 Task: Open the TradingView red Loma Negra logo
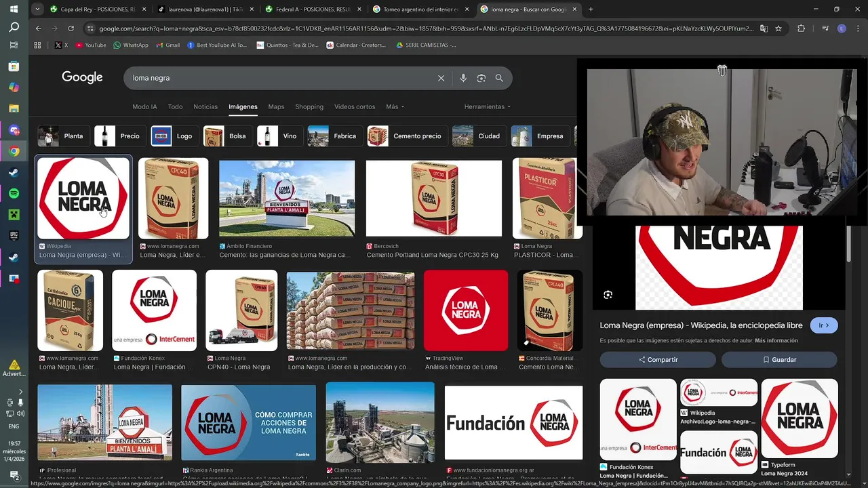coord(466,310)
